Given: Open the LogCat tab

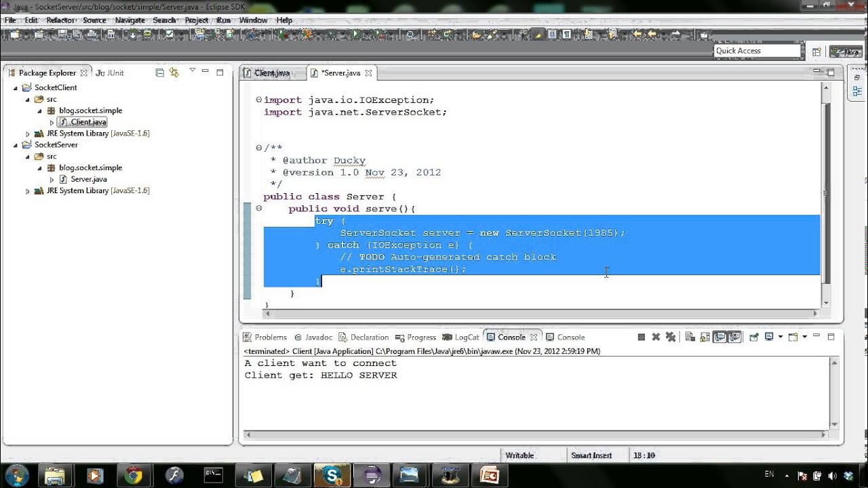Looking at the screenshot, I should tap(461, 337).
